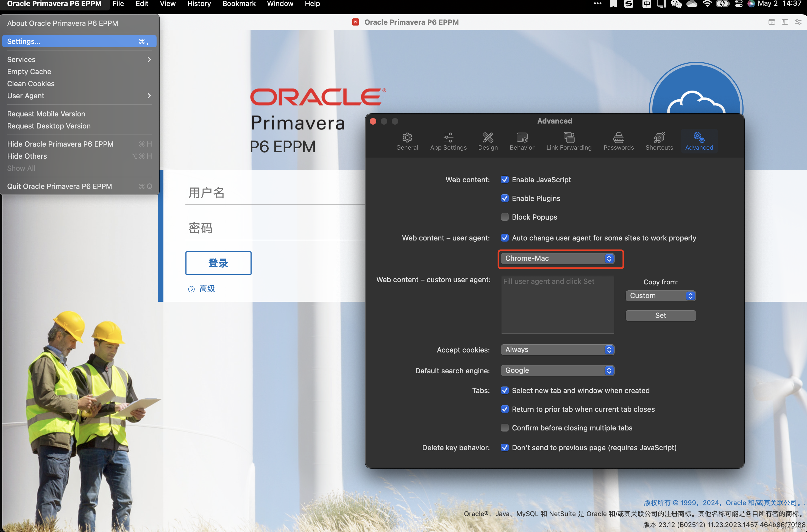
Task: Toggle Select new tab and window when created
Action: coord(505,391)
